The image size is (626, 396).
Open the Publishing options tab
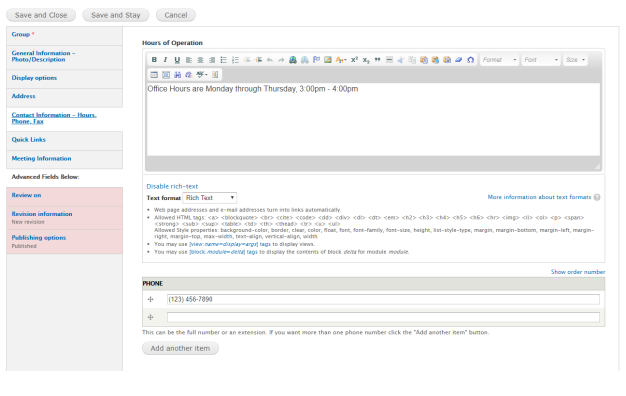(64, 241)
